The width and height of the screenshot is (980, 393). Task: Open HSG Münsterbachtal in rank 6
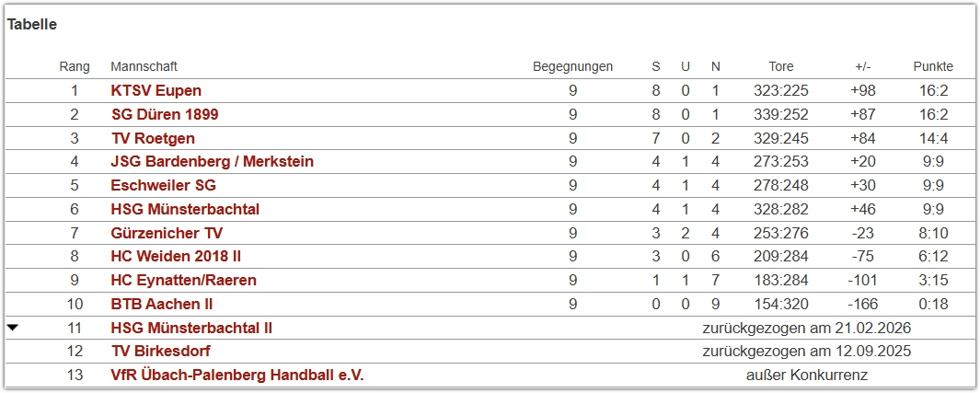pyautogui.click(x=185, y=209)
